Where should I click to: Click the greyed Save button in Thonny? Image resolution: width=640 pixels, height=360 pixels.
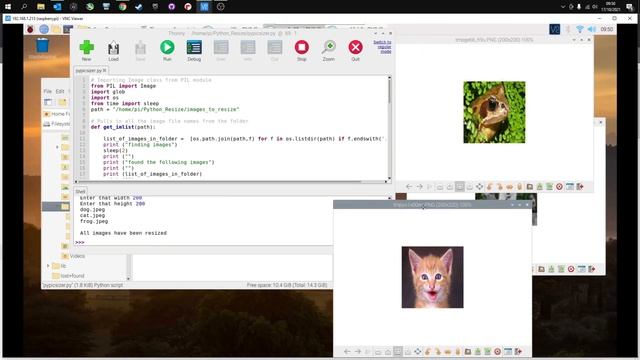[x=140, y=51]
